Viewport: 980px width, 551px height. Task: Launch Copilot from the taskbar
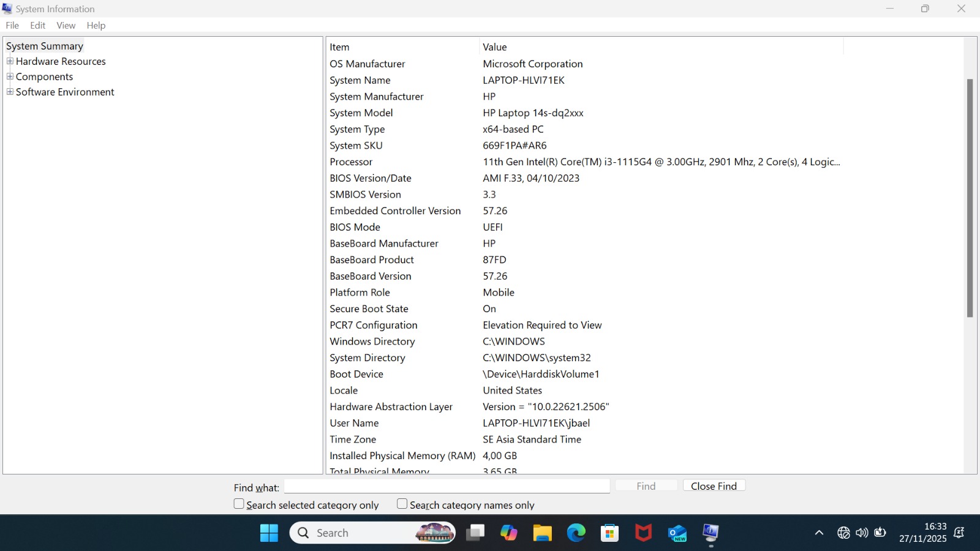(508, 533)
